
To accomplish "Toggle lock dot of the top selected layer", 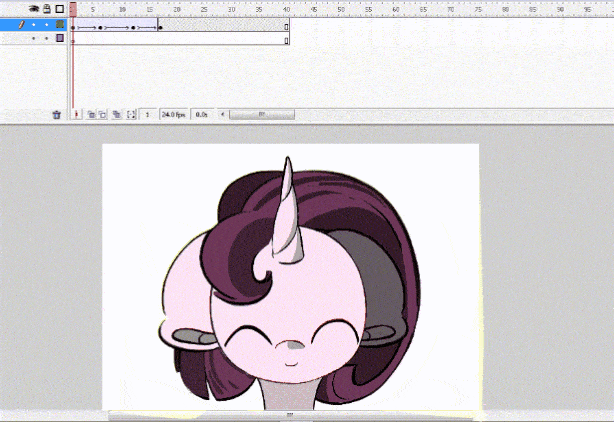I will click(x=47, y=25).
